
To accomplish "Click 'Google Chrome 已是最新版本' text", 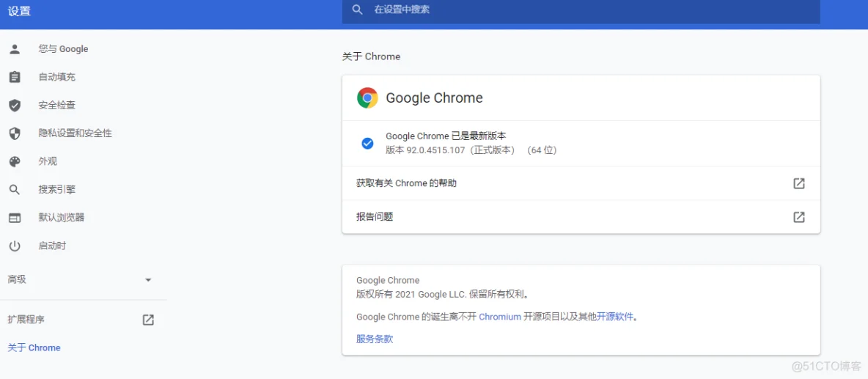I will 446,136.
